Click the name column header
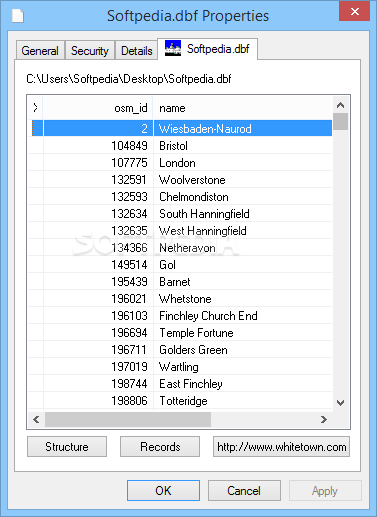The height and width of the screenshot is (517, 377). click(x=243, y=108)
